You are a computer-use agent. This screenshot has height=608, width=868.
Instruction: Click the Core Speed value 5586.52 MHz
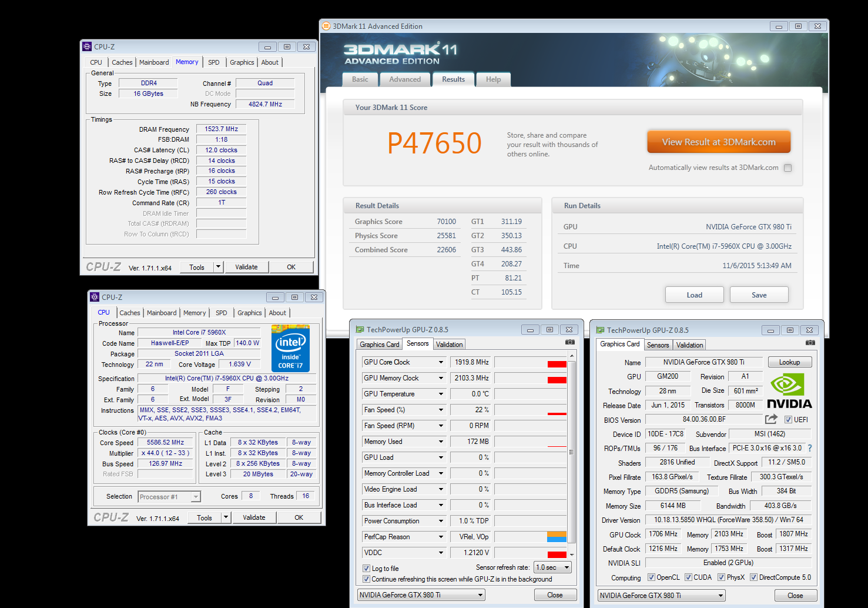point(166,442)
